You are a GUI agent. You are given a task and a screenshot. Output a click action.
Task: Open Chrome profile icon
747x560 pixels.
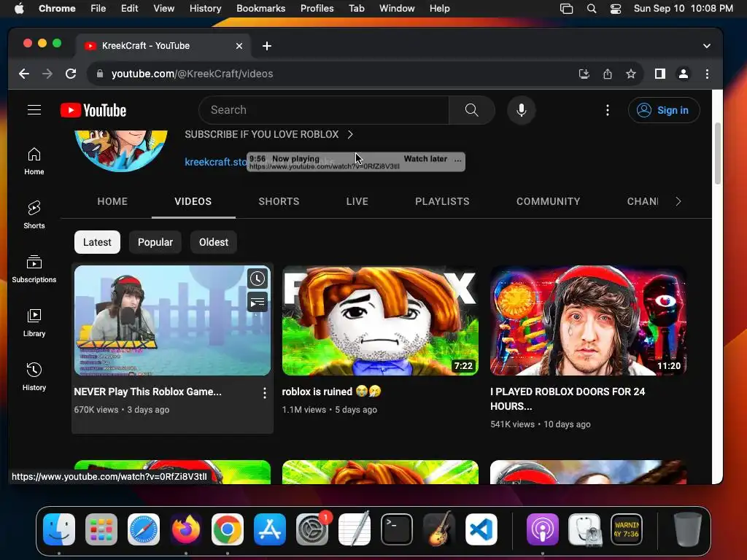click(683, 74)
